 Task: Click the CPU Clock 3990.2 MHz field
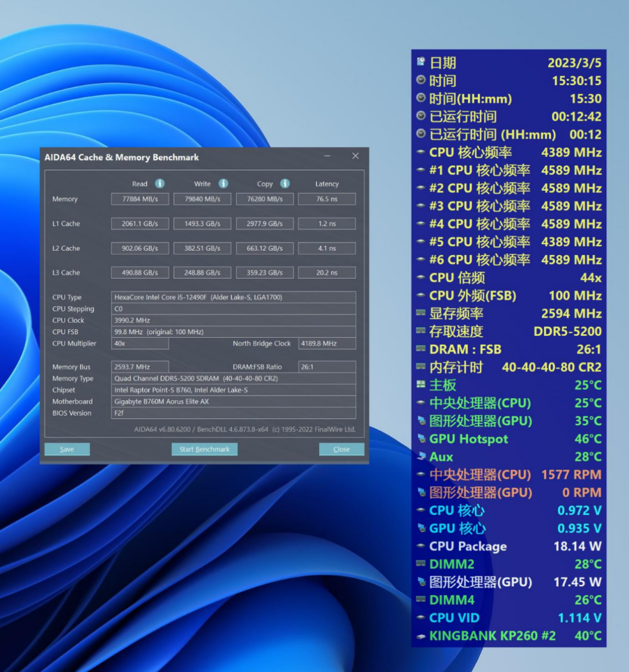pos(233,320)
